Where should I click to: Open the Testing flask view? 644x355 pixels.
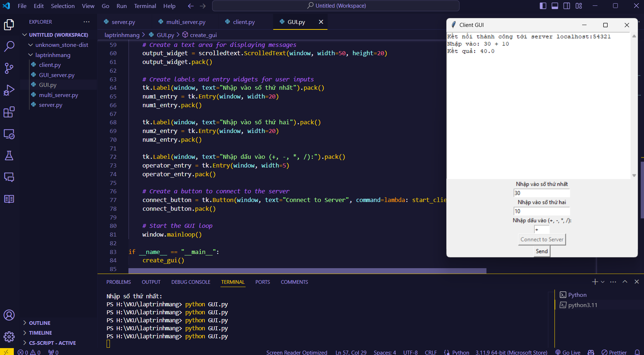click(x=9, y=156)
